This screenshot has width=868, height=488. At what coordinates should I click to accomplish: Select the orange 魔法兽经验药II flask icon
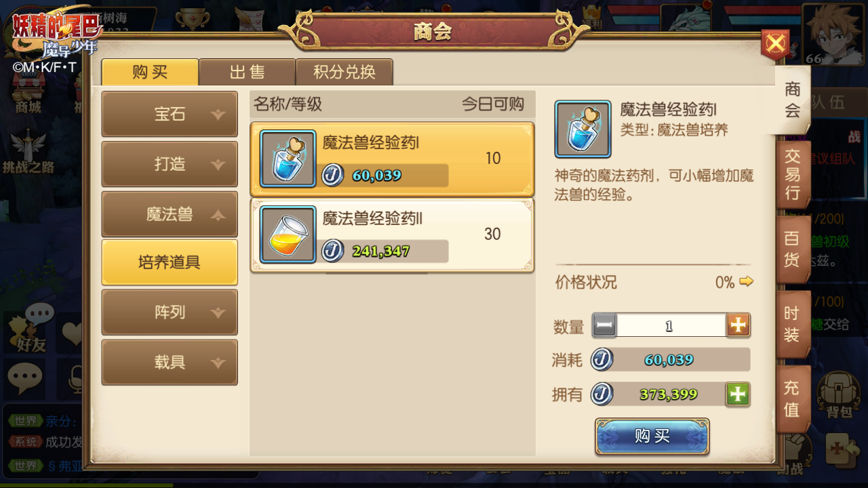point(288,235)
